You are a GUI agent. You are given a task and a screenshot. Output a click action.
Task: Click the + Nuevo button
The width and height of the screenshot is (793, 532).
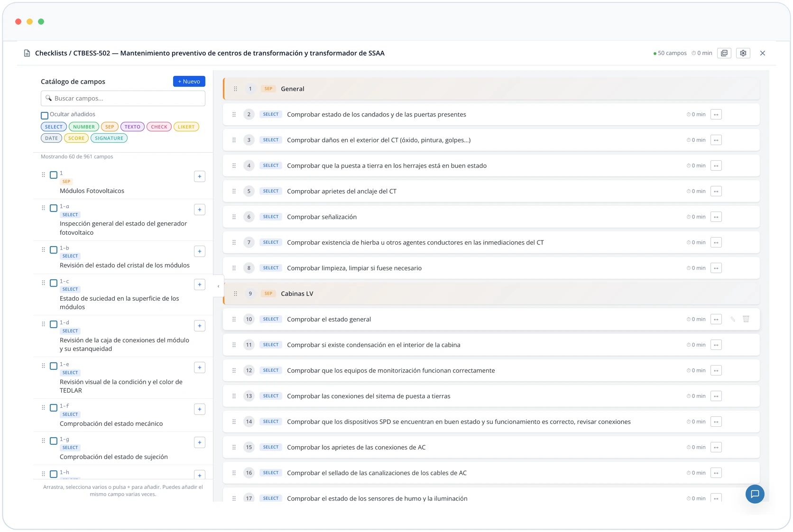189,82
